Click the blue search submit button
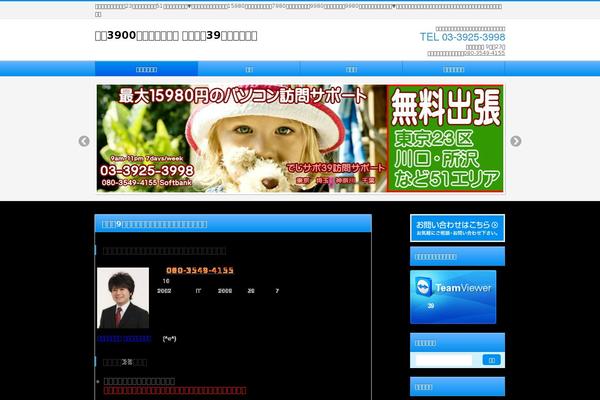The image size is (600, 400). (x=491, y=360)
